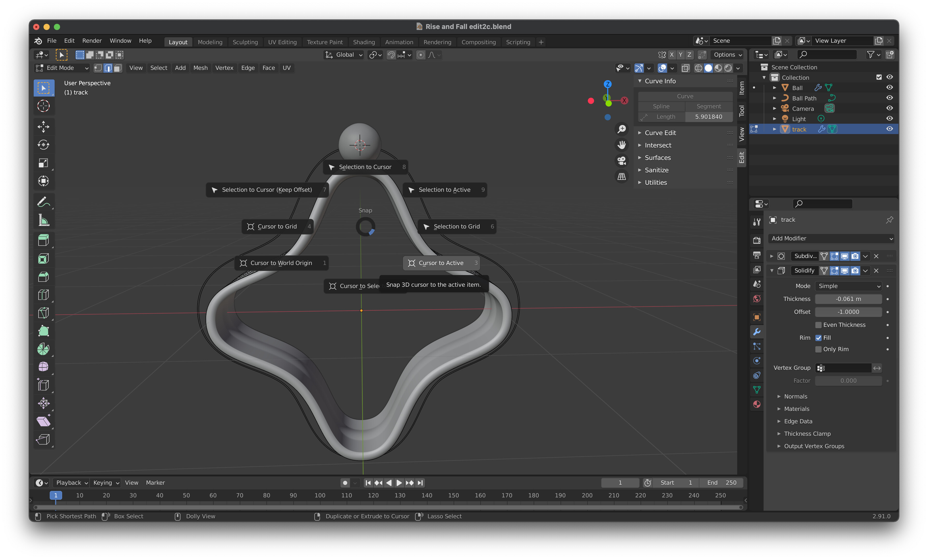Open the Physics Properties tab

(757, 360)
